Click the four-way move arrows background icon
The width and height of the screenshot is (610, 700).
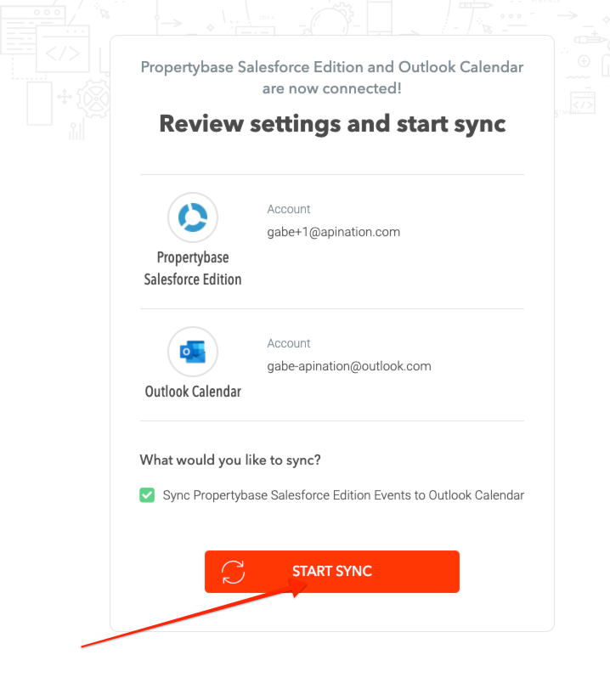64,96
